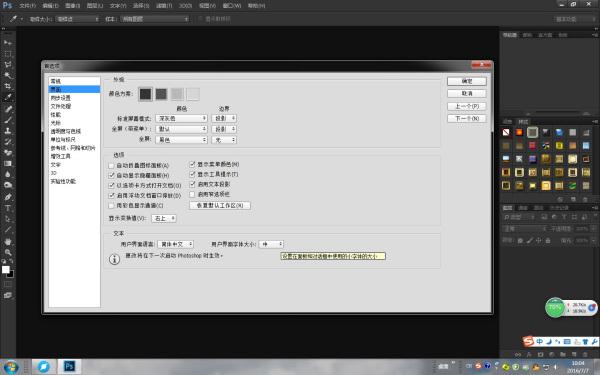Click the 恢复默认工作区(R) button
Viewport: 600px width, 375px height.
coord(220,205)
